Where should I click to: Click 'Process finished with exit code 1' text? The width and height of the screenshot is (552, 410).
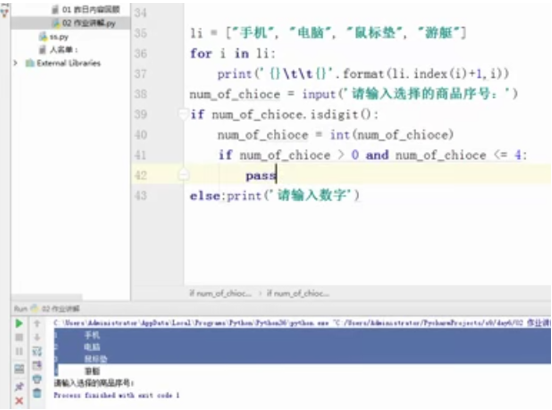pos(117,395)
